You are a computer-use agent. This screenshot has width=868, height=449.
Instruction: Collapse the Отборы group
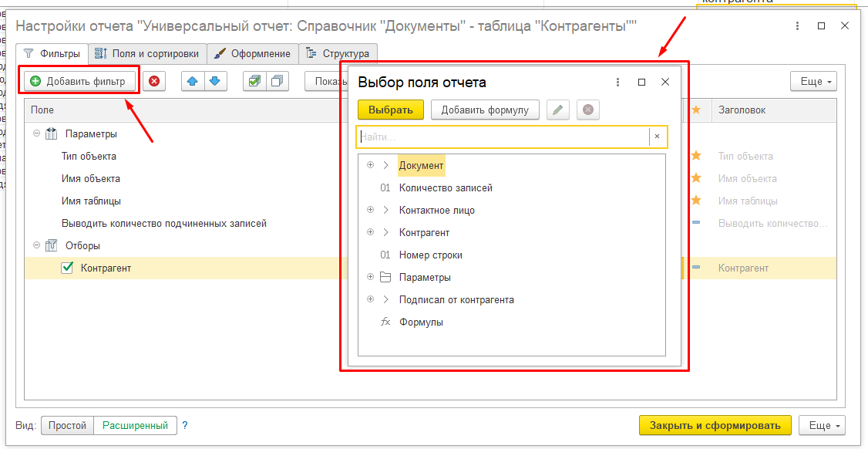pyautogui.click(x=37, y=245)
